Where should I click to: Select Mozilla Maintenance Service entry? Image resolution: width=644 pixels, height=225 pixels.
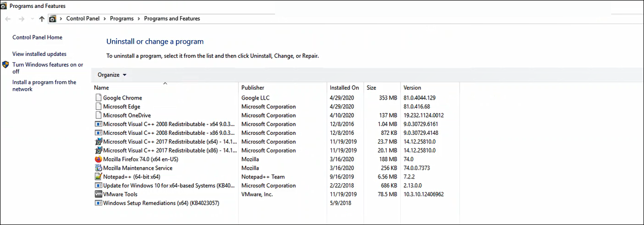coord(138,168)
